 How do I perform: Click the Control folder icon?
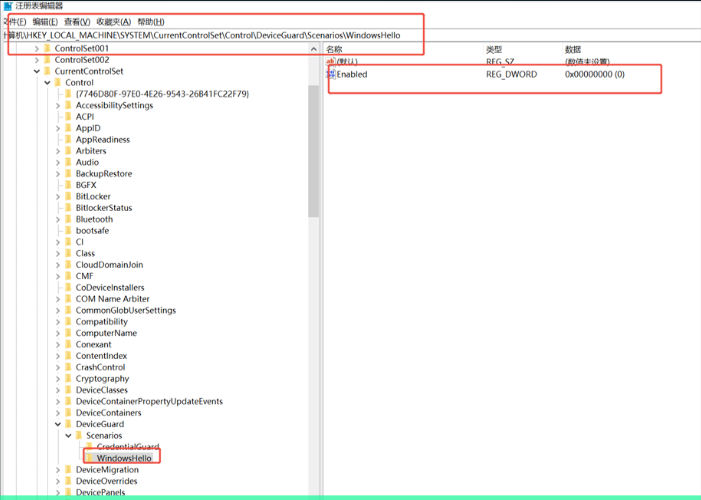click(x=58, y=83)
